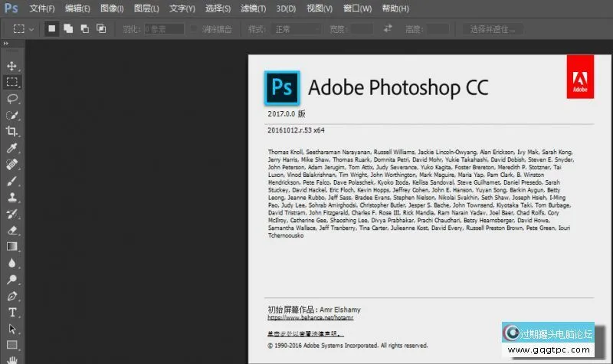Open the 滤镜(T) filter menu
Screen dimensions: 613x364
[251, 9]
